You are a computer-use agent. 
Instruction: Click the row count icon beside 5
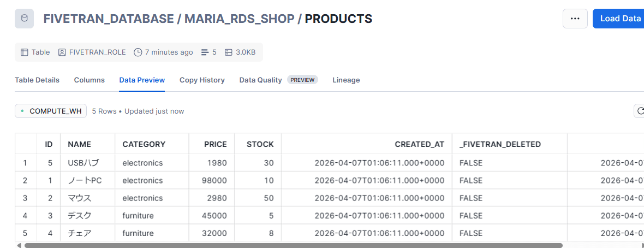[x=205, y=52]
